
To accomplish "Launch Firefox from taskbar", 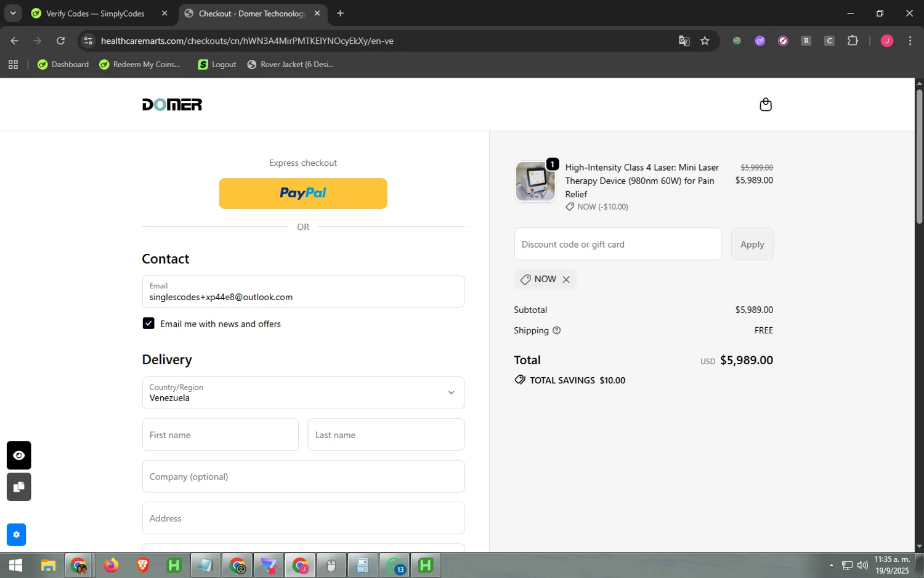I will [111, 565].
